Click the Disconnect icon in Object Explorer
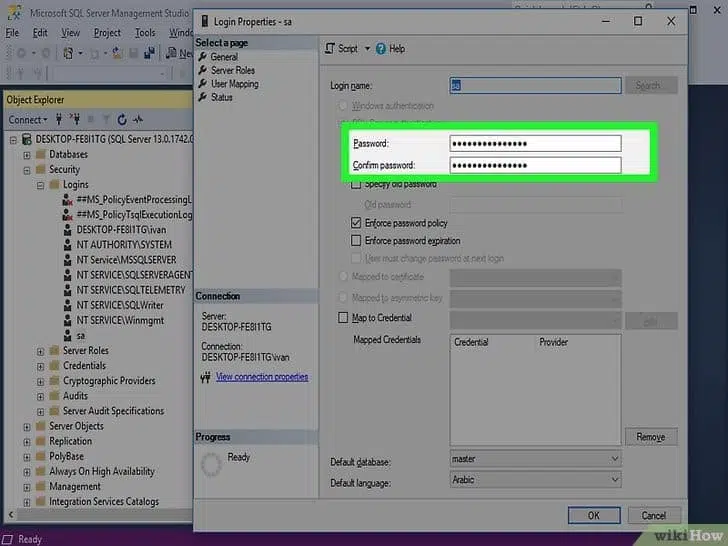The image size is (728, 546). [x=75, y=120]
